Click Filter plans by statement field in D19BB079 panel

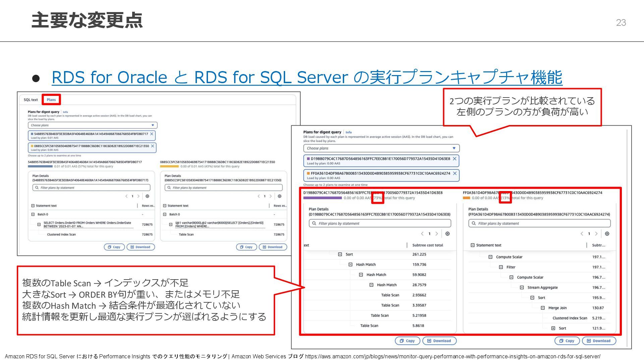[380, 223]
